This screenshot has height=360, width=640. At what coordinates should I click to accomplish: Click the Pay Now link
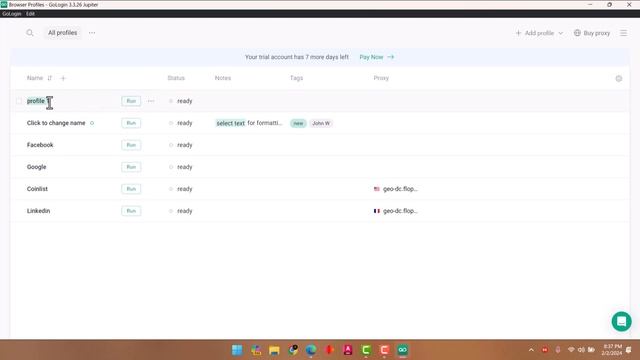coord(377,57)
